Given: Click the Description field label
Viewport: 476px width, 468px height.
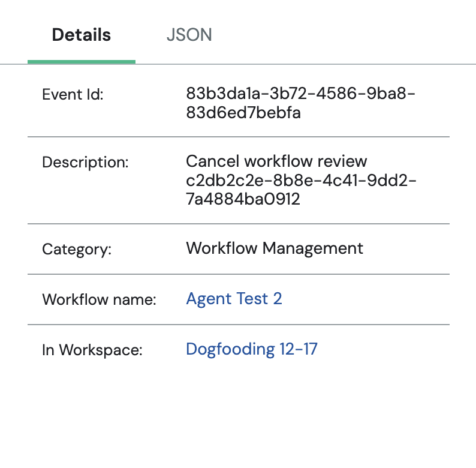Looking at the screenshot, I should (x=85, y=162).
